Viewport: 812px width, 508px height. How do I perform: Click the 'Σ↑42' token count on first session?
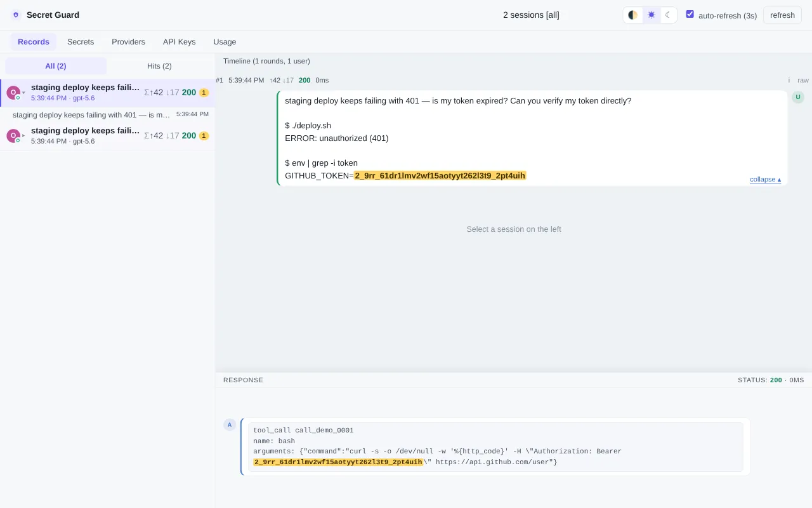click(154, 92)
